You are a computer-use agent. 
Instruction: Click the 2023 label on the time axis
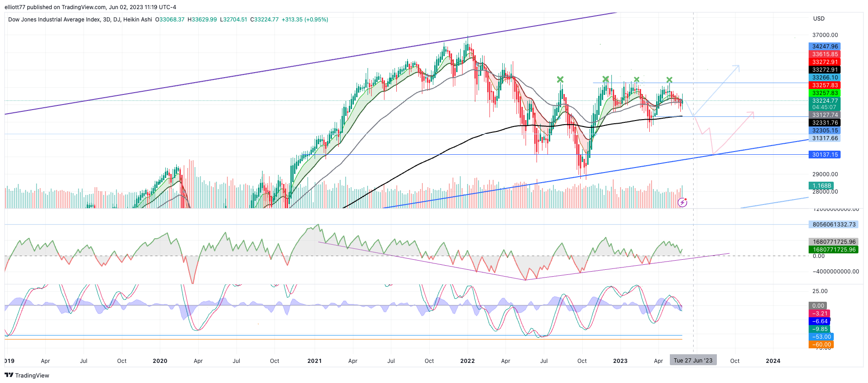pos(620,361)
